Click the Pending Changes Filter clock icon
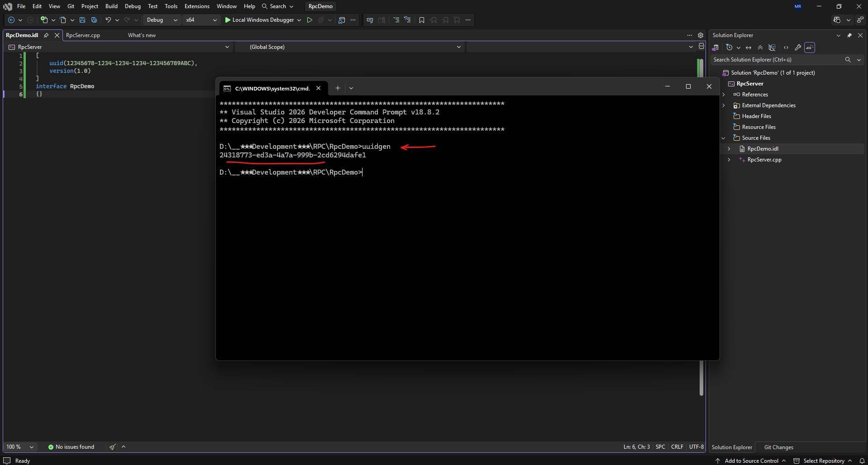The width and height of the screenshot is (868, 465). pyautogui.click(x=729, y=47)
